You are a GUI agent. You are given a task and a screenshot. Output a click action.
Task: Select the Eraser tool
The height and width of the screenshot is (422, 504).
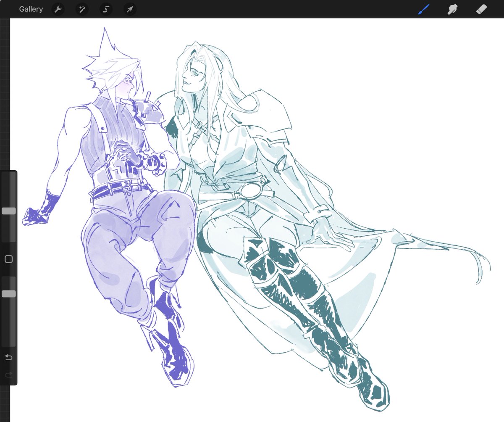tap(481, 9)
